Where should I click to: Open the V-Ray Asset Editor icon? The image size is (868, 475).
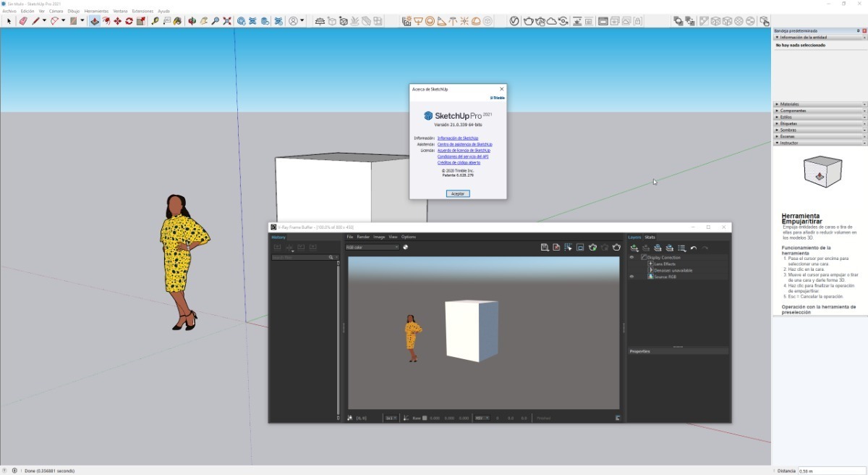(514, 21)
